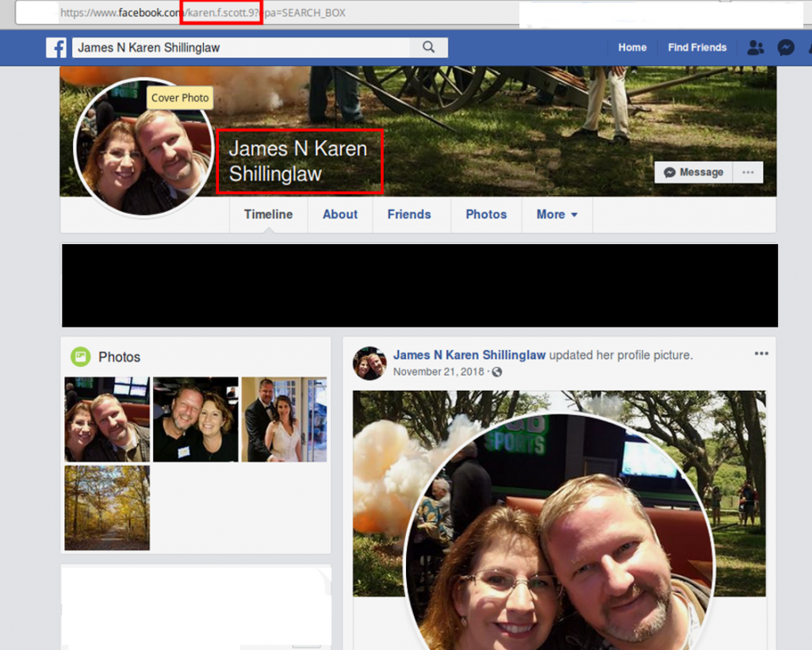Click the small post author avatar
Image resolution: width=812 pixels, height=650 pixels.
coord(370,362)
